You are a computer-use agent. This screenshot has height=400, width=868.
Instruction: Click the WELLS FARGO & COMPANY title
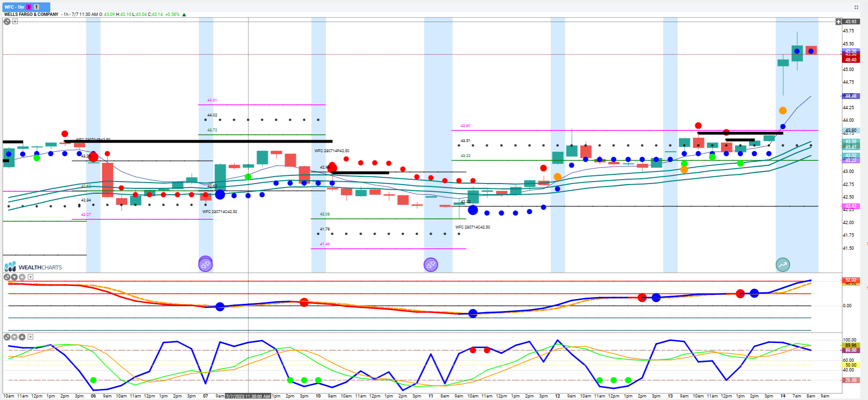point(31,14)
